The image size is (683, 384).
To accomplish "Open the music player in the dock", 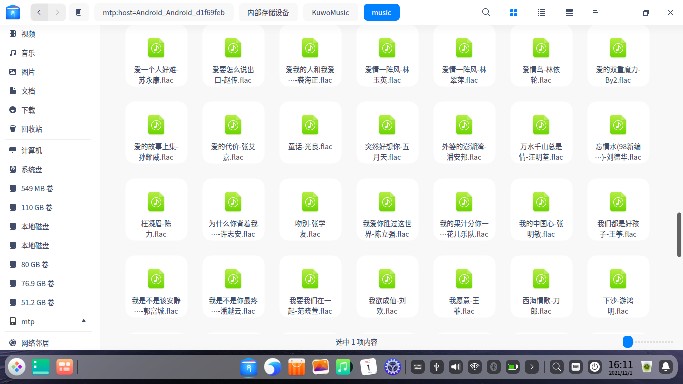I will click(x=343, y=367).
